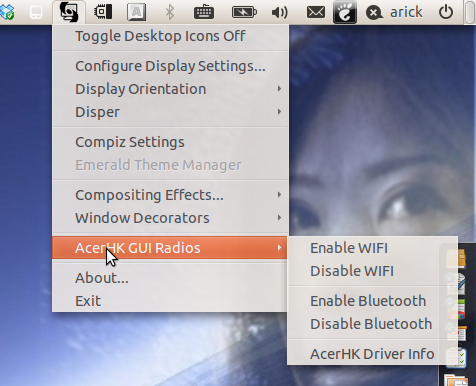Click the framed A indicator icon
Viewport: 476px width, 386px height.
137,12
